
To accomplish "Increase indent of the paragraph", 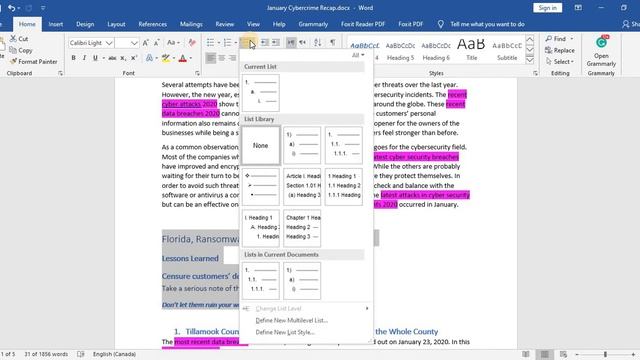I will [276, 42].
